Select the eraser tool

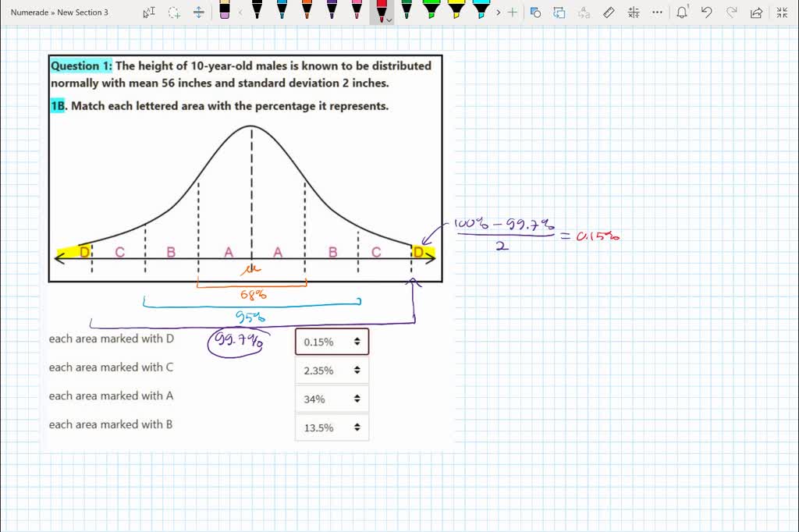225,12
